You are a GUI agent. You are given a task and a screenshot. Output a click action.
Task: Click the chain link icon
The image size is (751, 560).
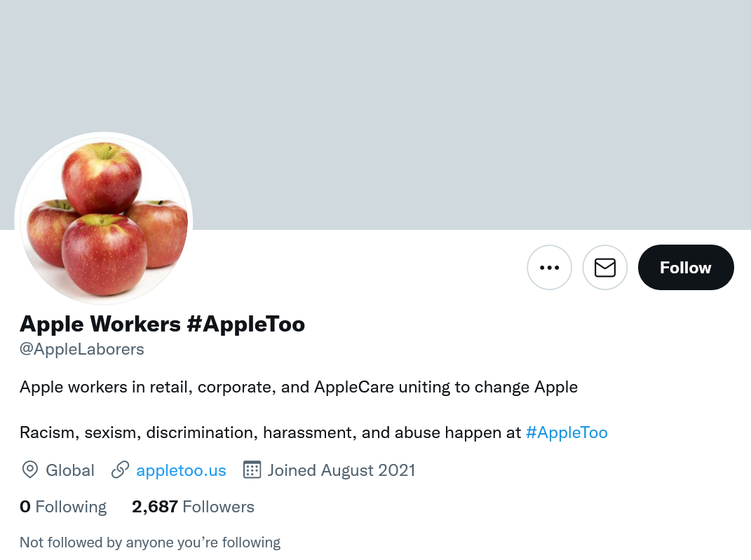tap(120, 470)
